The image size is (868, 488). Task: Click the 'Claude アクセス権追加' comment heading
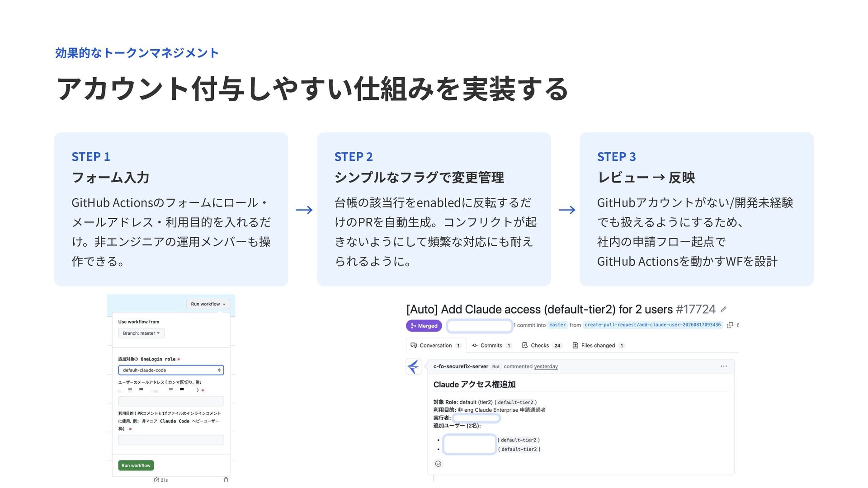(474, 385)
